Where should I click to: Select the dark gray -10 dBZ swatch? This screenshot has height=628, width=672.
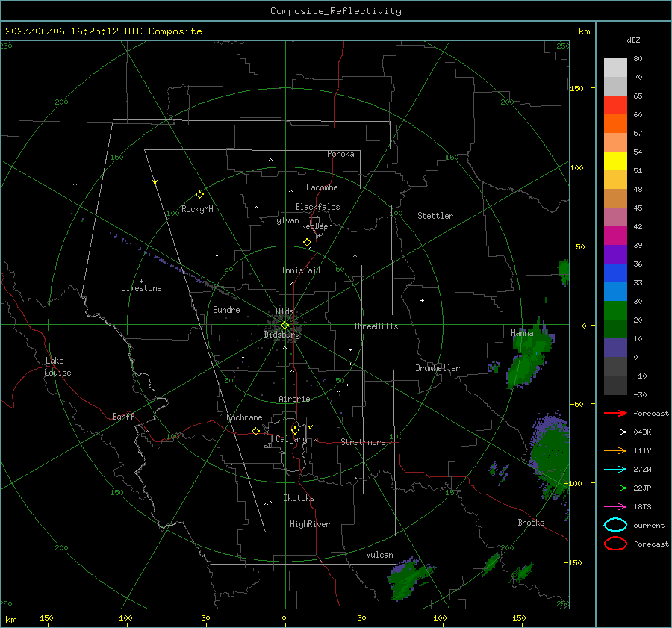(615, 385)
